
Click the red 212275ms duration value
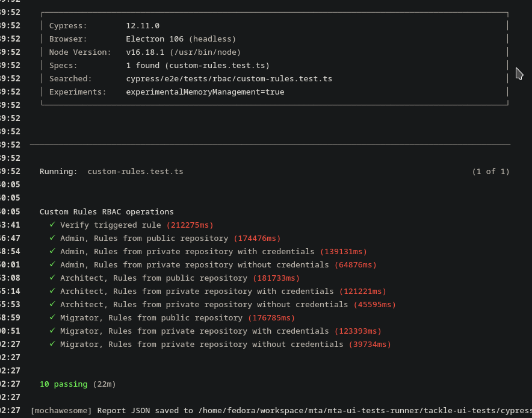pyautogui.click(x=190, y=225)
